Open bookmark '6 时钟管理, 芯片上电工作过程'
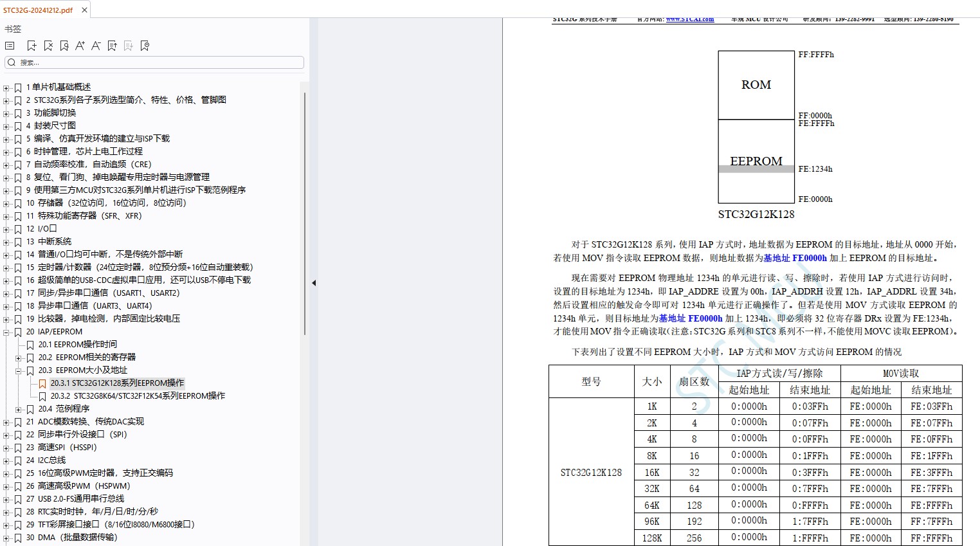The height and width of the screenshot is (546, 980). 84,151
